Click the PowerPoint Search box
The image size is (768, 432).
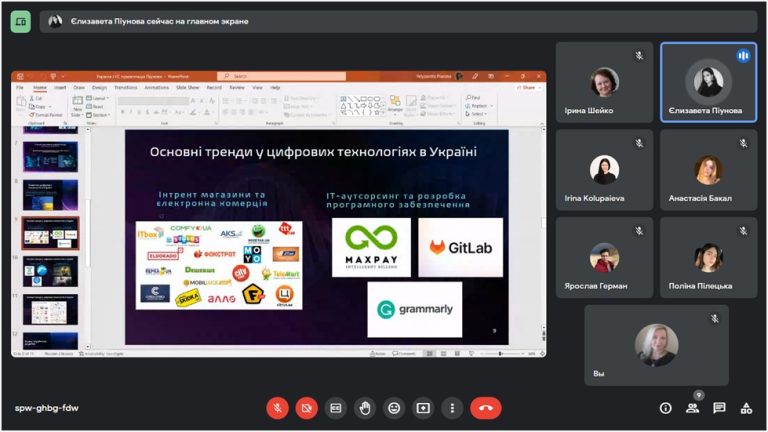coord(282,76)
